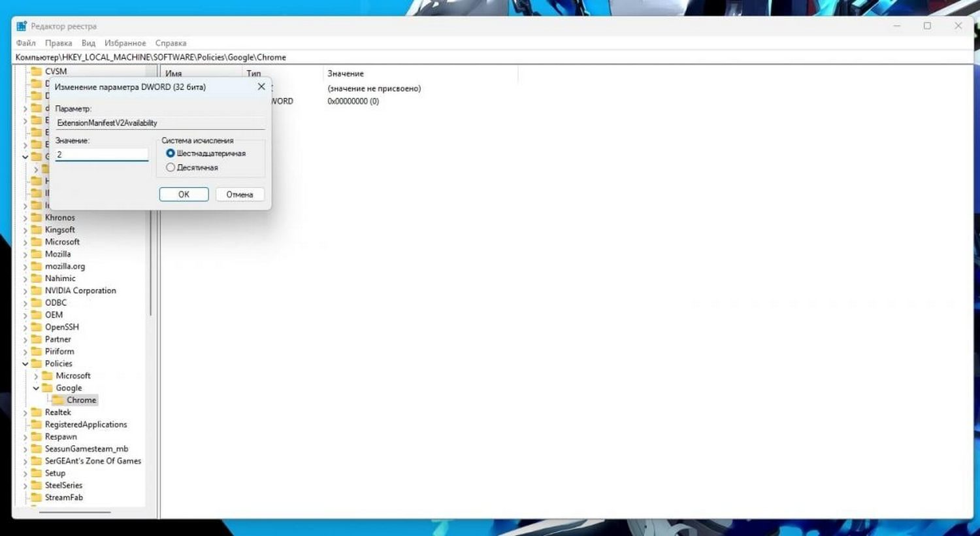
Task: Expand the Microsoft key under Policies
Action: coord(36,376)
